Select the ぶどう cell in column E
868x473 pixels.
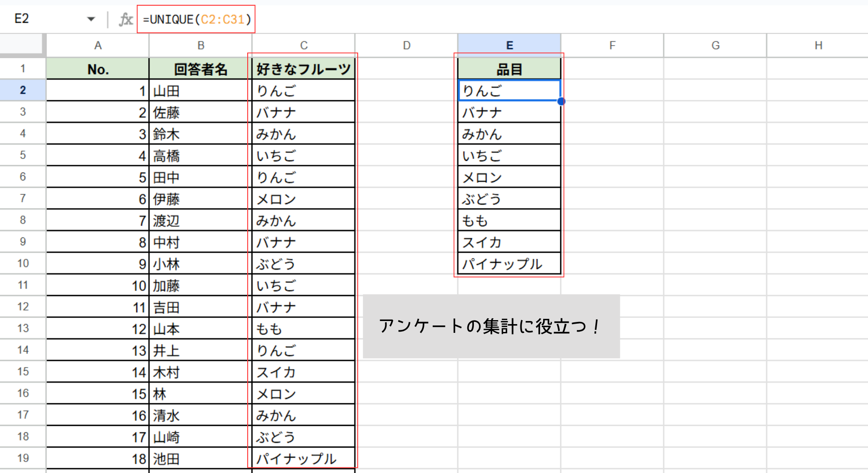[509, 199]
